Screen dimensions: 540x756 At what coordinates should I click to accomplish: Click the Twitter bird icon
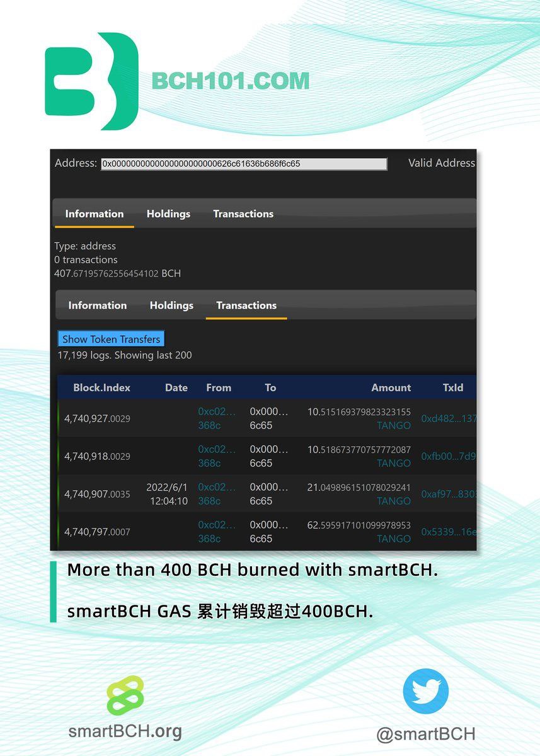click(426, 691)
